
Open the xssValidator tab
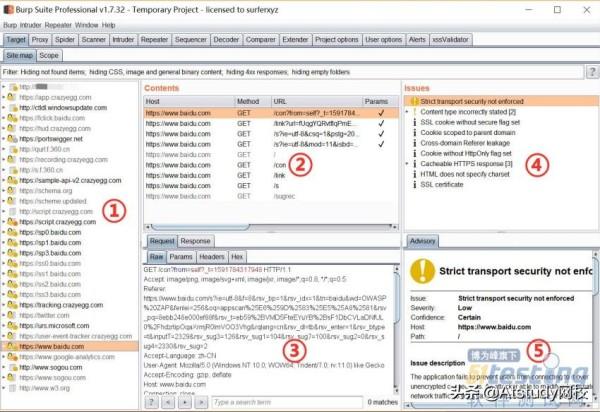[450, 40]
